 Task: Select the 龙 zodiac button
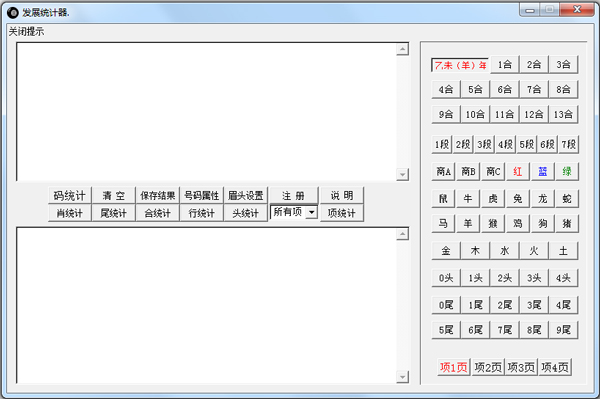[x=542, y=199]
